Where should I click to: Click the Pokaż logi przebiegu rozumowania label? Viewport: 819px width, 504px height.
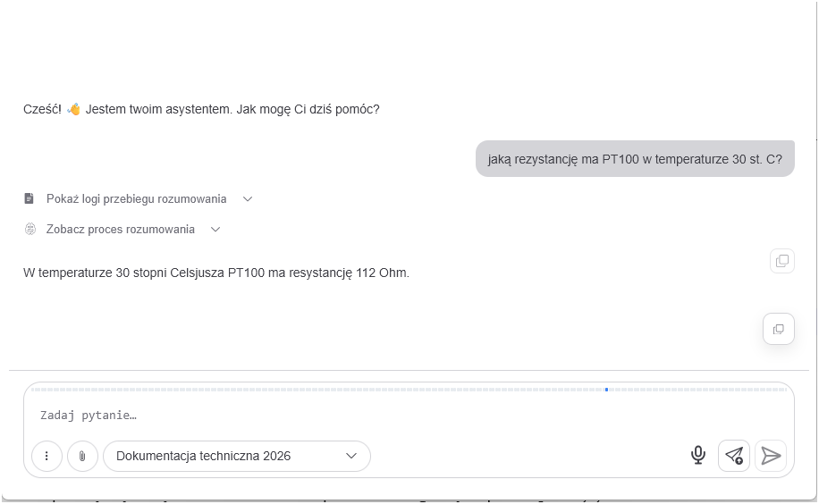point(136,199)
